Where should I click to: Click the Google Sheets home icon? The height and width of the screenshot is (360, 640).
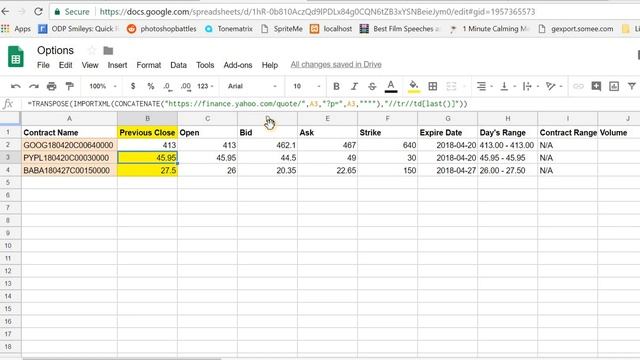[16, 56]
